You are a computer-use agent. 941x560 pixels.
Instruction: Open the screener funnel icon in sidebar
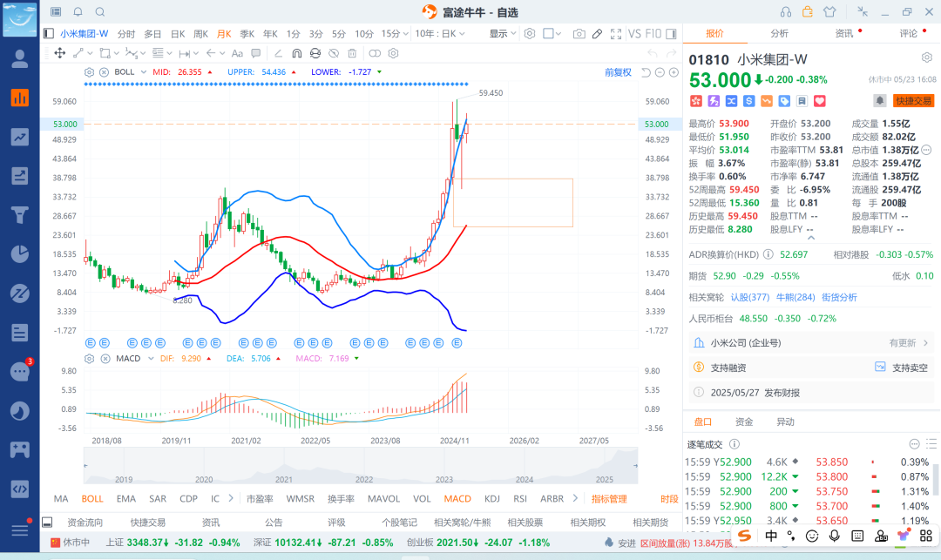tap(20, 214)
